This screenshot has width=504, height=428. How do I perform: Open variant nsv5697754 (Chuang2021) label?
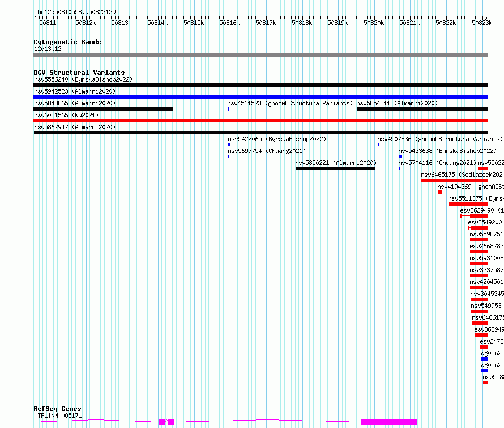(267, 151)
